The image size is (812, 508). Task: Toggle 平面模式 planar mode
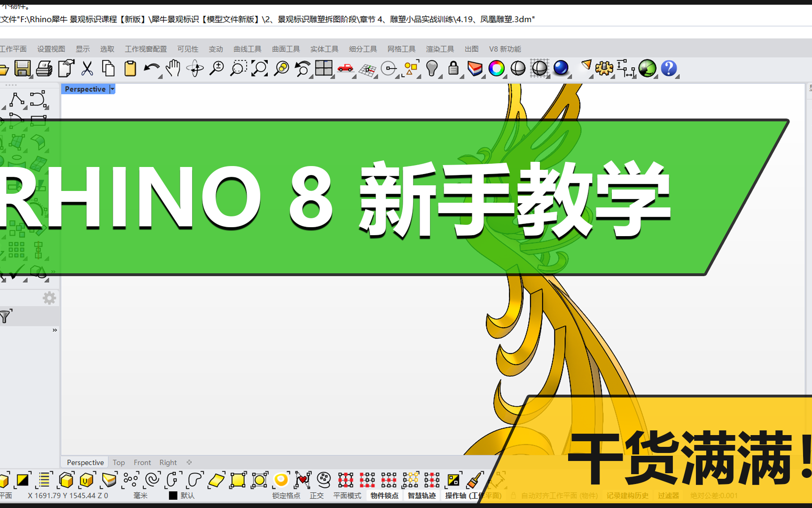click(x=347, y=495)
